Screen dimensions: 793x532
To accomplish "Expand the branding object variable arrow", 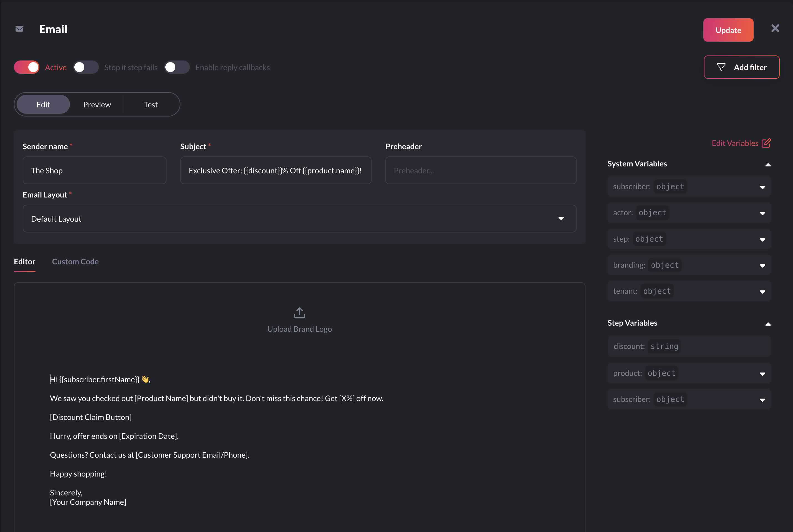I will (x=762, y=266).
